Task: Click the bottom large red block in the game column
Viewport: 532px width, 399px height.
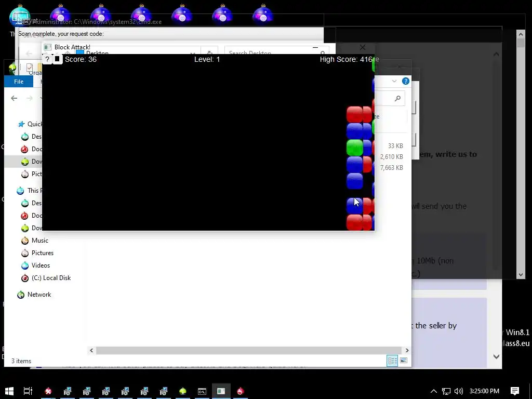Action: pos(354,222)
